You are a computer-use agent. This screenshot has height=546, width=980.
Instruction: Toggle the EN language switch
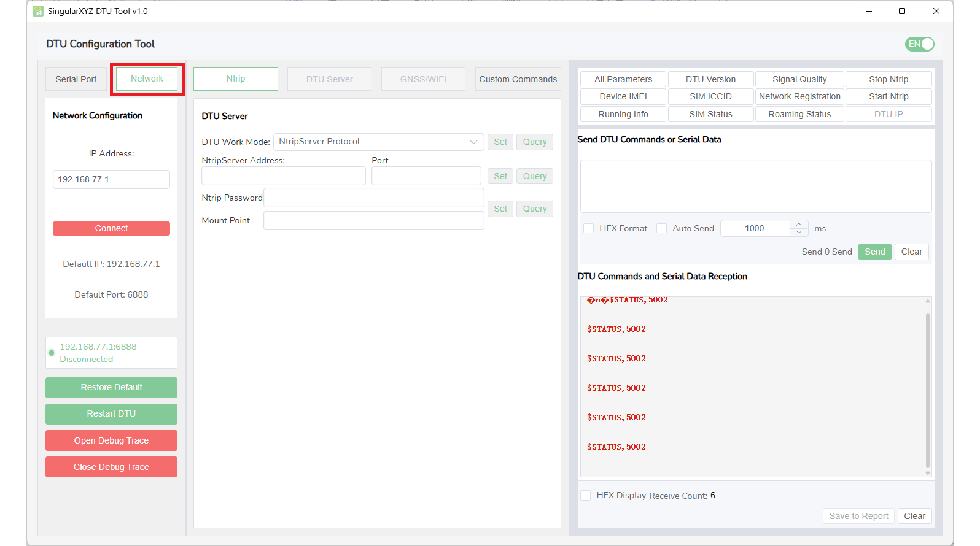[919, 44]
